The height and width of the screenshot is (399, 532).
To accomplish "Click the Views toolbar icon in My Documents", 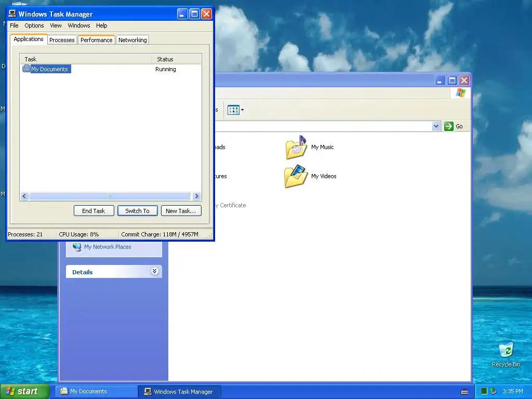I will pyautogui.click(x=233, y=110).
